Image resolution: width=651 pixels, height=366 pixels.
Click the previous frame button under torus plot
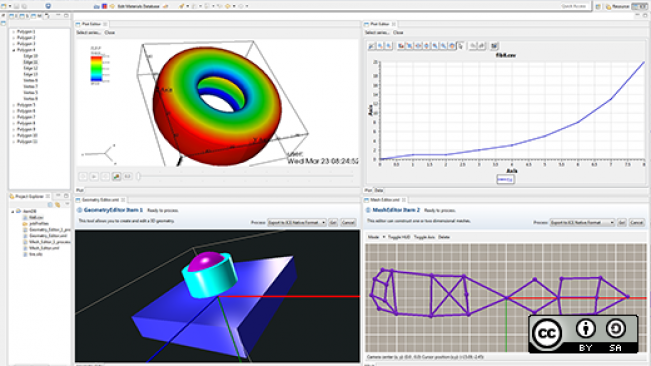83,177
